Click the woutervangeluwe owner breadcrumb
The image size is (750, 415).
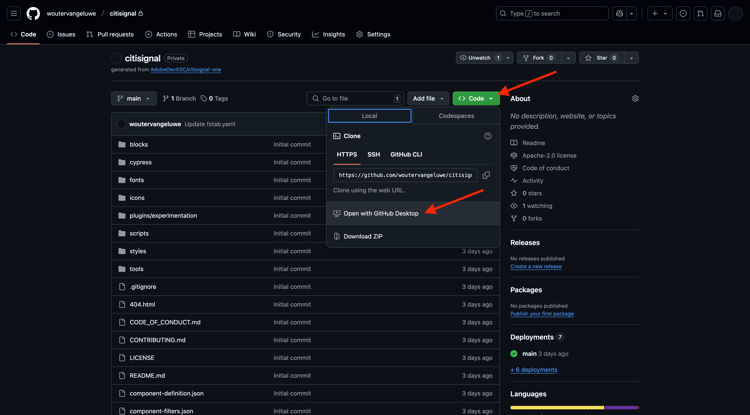coord(71,14)
